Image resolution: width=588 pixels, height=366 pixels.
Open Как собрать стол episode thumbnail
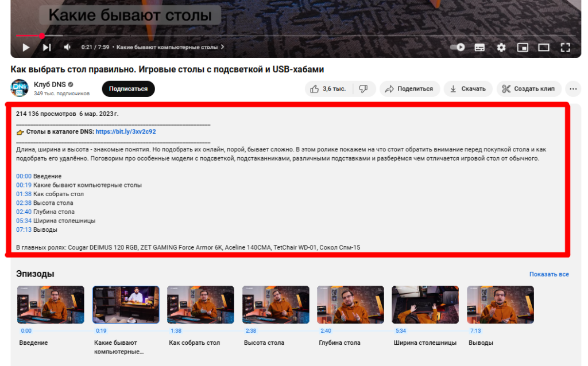[x=200, y=305]
